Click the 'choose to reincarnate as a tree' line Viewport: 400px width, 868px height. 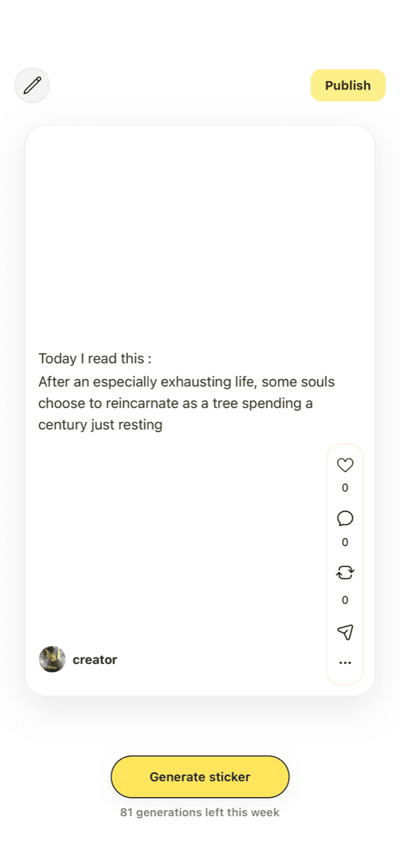pos(176,403)
